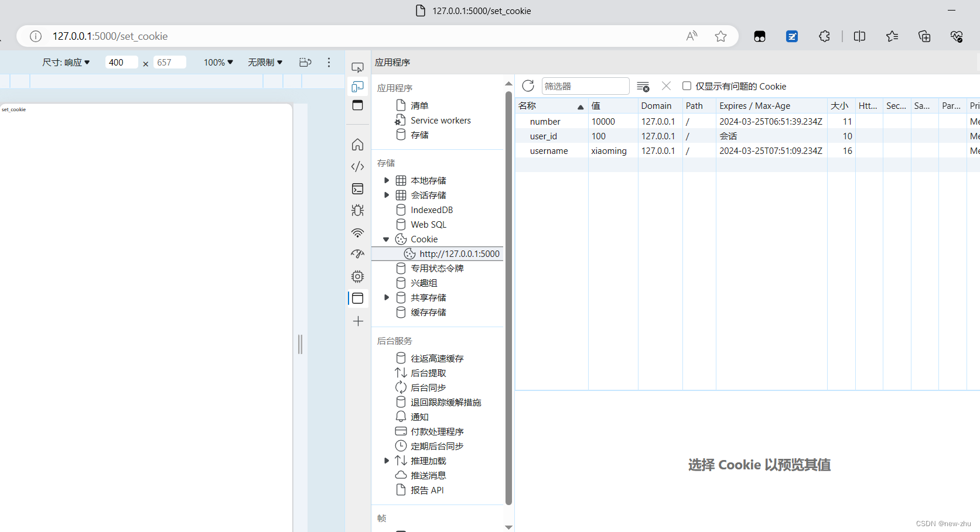Select the number cookie row
This screenshot has width=980, height=532.
click(747, 121)
